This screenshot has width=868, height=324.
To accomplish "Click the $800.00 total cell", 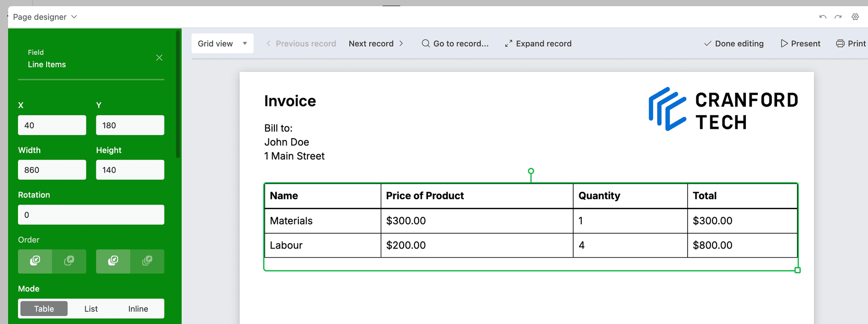I will [742, 245].
